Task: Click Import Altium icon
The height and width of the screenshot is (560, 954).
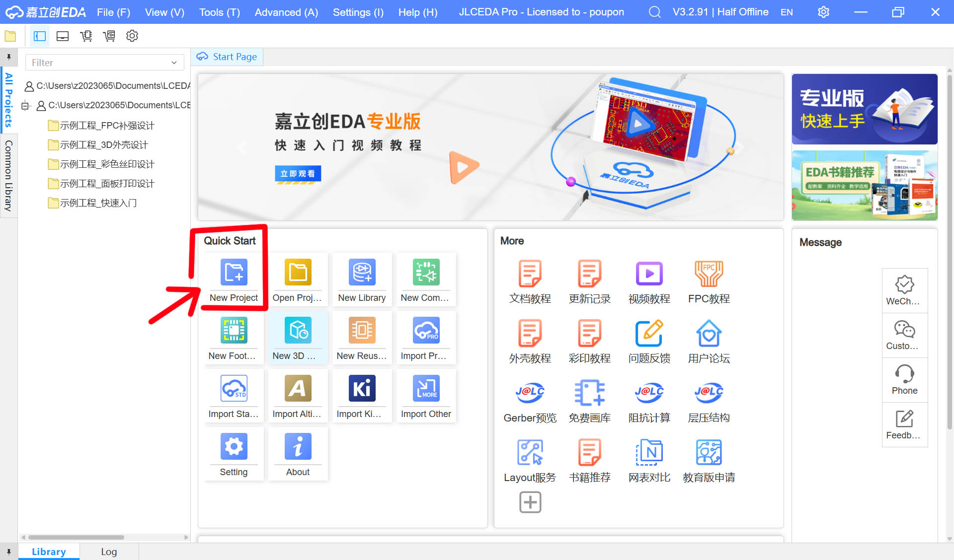Action: pos(298,389)
